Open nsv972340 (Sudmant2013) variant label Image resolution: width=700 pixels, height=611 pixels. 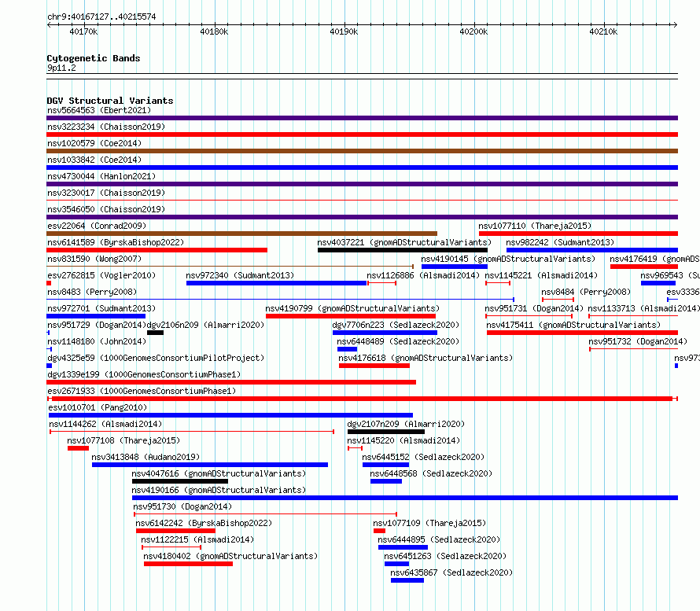coord(240,275)
